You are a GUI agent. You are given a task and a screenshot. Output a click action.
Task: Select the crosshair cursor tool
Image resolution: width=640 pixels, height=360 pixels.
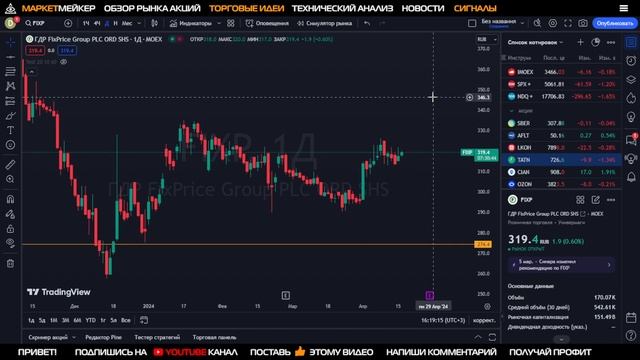[10, 42]
